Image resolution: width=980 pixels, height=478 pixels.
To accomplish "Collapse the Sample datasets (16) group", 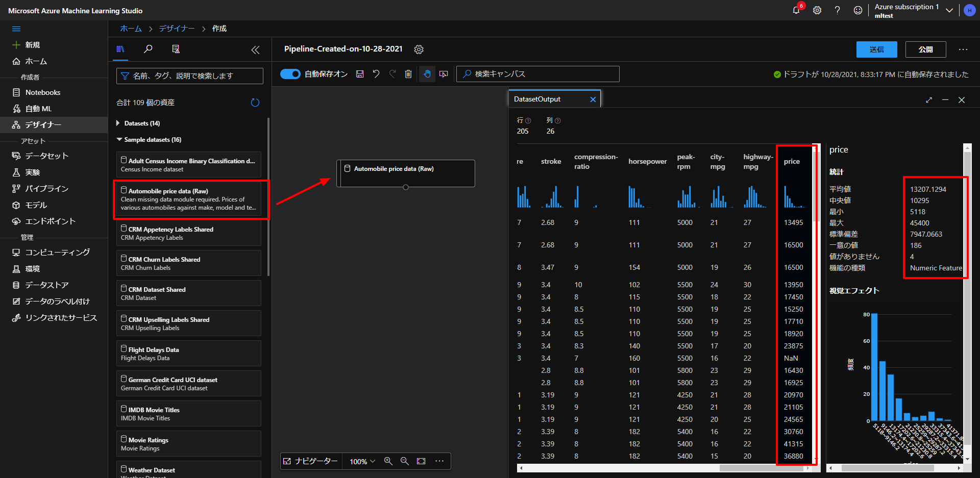I will click(x=119, y=140).
